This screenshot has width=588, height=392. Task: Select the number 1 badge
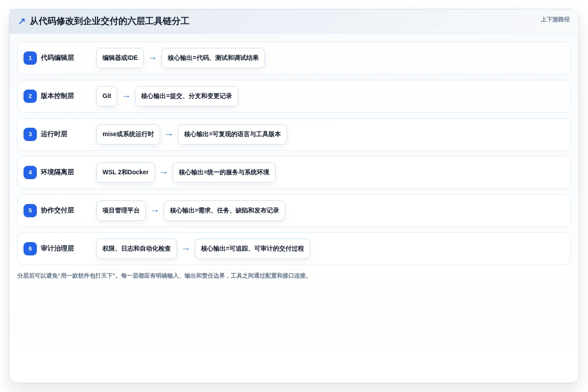30,58
